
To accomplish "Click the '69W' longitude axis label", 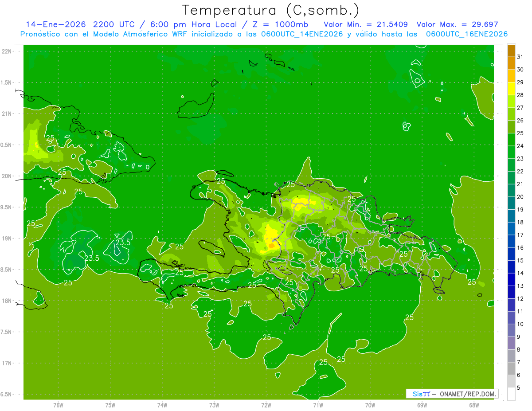I will click(422, 405).
